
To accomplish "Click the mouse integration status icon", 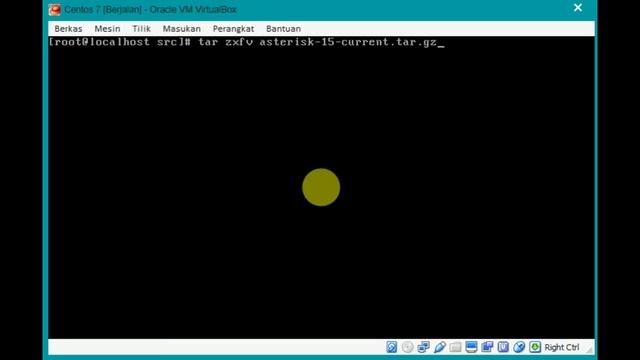I will point(519,347).
